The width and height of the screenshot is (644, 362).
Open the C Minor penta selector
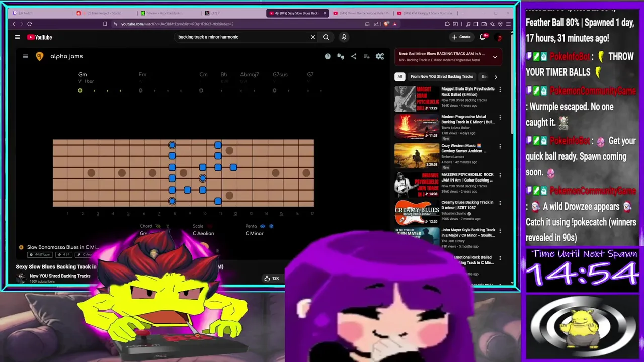254,233
